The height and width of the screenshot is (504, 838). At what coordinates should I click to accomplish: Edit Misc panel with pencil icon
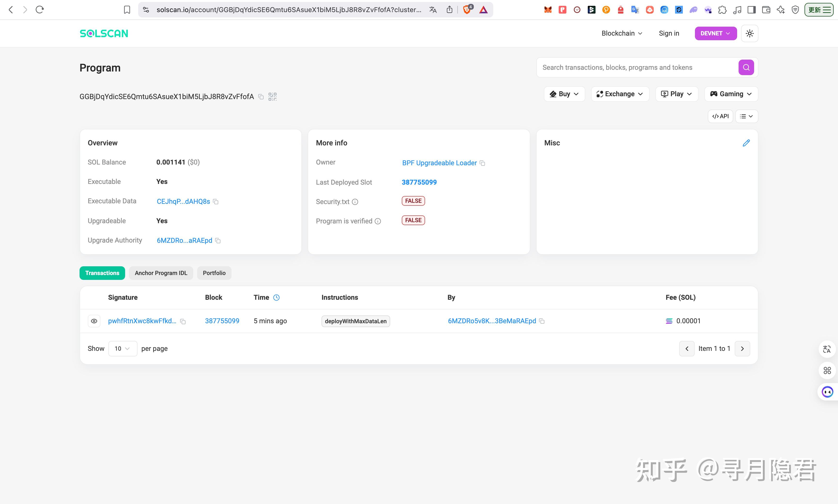pos(746,143)
